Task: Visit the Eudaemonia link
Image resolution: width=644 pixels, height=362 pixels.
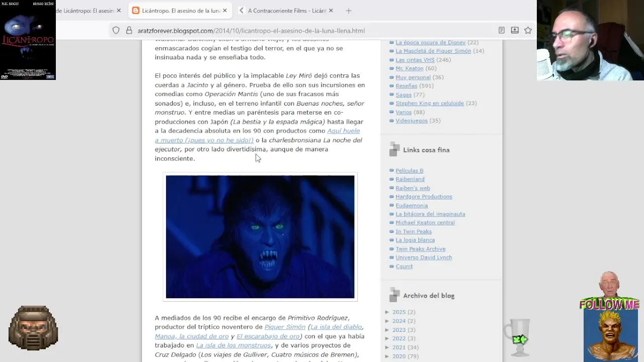Action: [x=412, y=205]
